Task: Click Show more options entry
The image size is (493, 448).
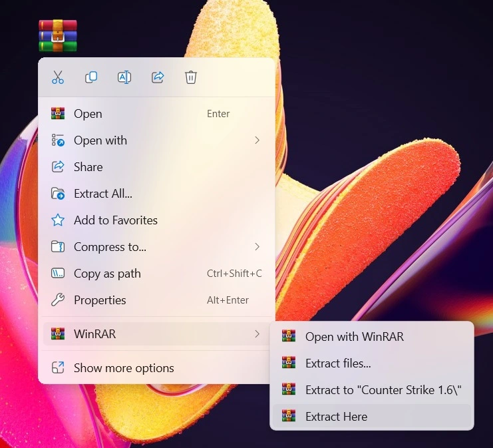Action: pyautogui.click(x=124, y=368)
